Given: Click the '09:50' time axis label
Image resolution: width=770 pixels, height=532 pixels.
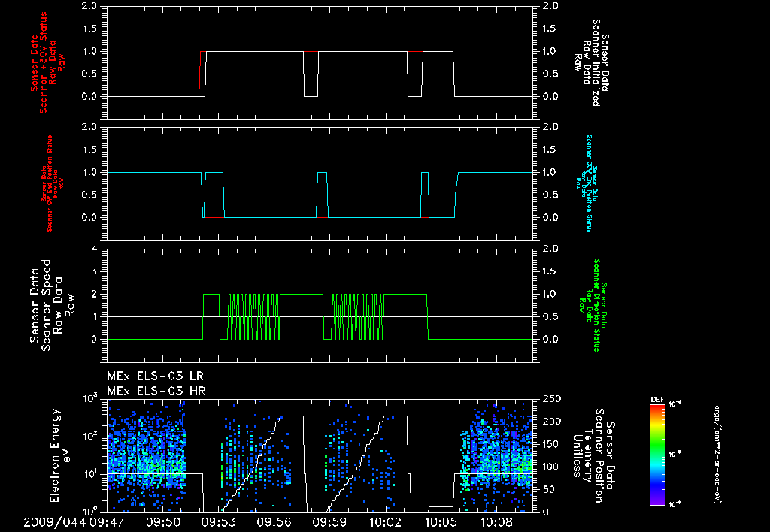Looking at the screenshot, I should pos(163,522).
